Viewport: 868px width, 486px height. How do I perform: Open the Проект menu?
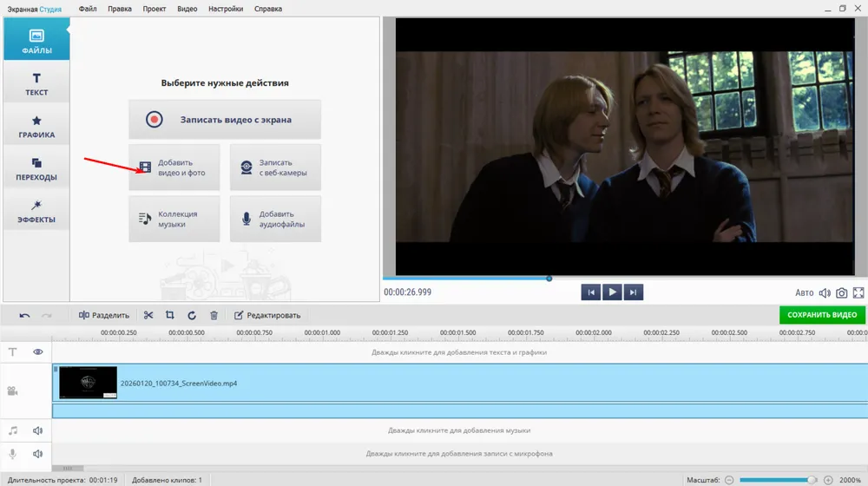coord(154,9)
